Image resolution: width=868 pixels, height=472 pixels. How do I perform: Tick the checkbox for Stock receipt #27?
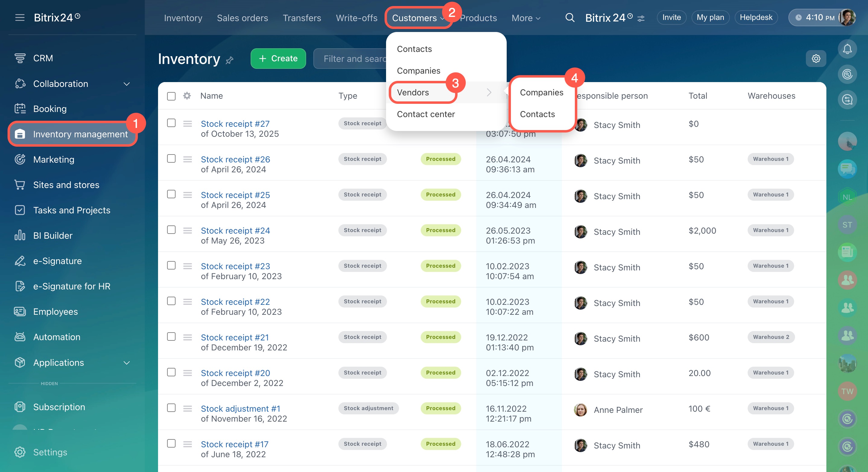[x=171, y=123]
